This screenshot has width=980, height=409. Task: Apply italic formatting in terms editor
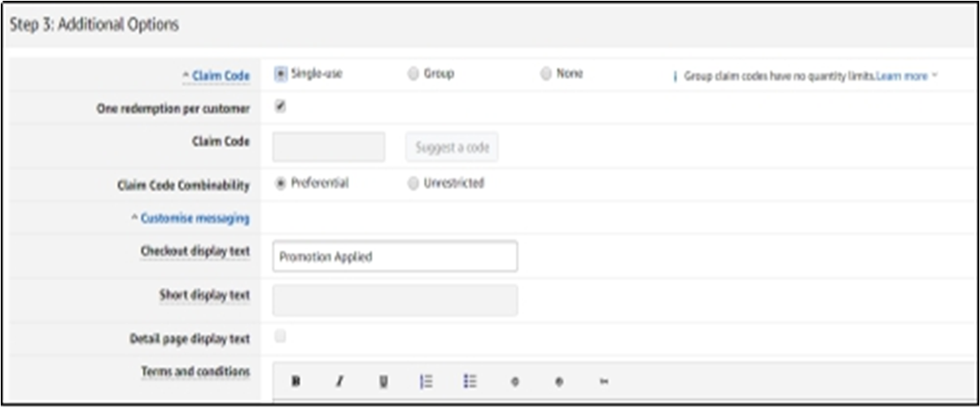pyautogui.click(x=339, y=380)
